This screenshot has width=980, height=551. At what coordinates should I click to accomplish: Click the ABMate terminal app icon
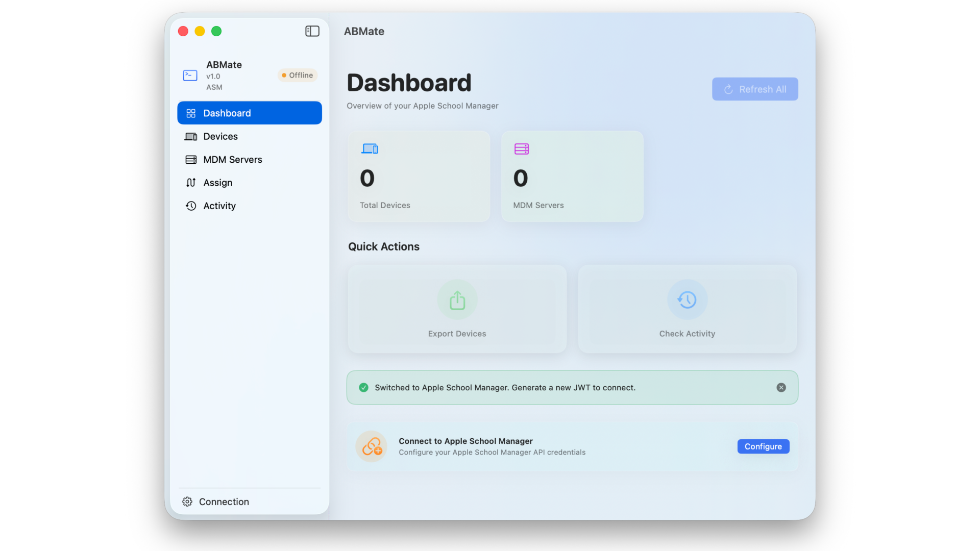point(190,76)
